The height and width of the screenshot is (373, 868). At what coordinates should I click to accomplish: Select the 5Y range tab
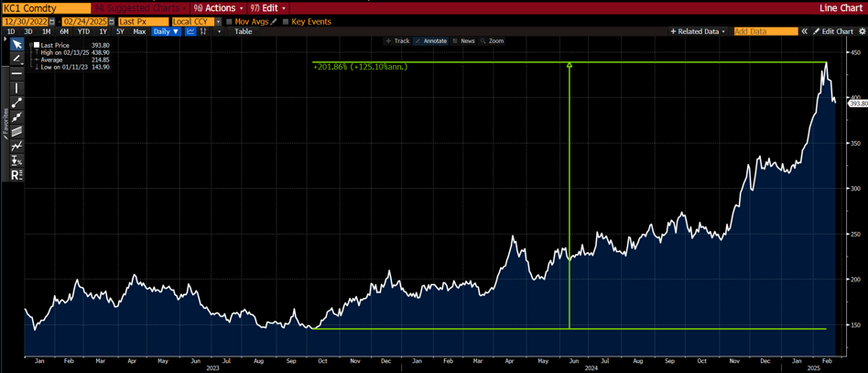tap(120, 31)
